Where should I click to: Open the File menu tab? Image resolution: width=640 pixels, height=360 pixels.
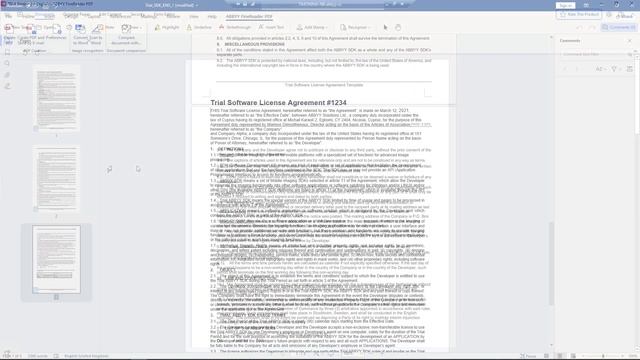point(8,17)
